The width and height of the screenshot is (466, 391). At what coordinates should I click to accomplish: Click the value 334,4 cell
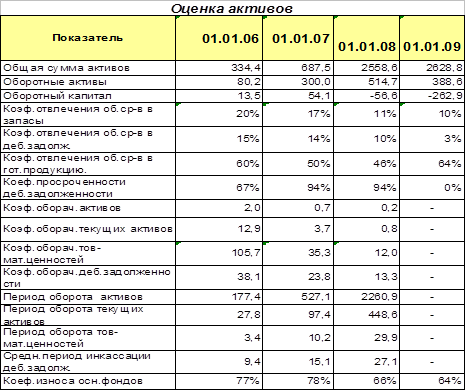coord(219,68)
